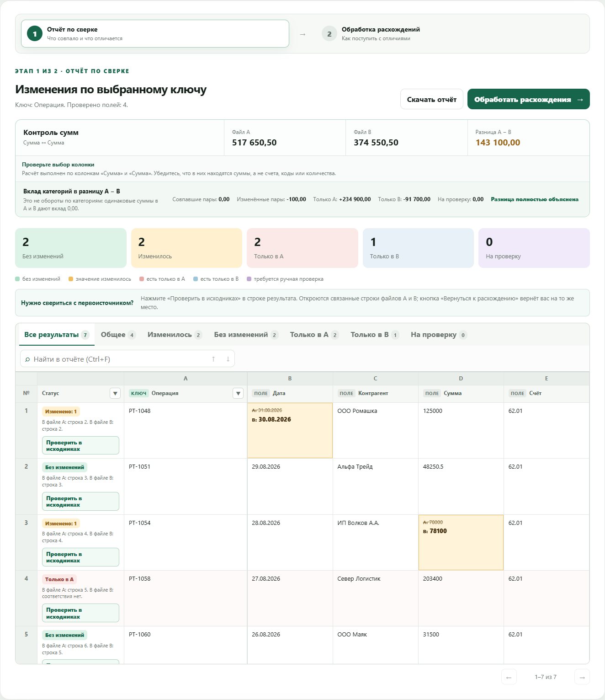Screen dimensions: 605x700
Task: Click the yellow Изменилось summary card
Action: pos(186,248)
